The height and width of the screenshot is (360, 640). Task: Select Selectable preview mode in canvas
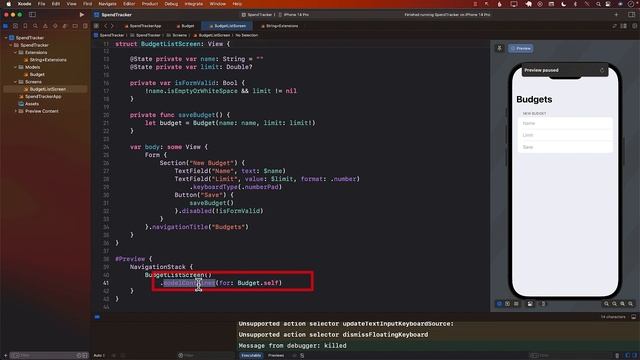click(508, 304)
